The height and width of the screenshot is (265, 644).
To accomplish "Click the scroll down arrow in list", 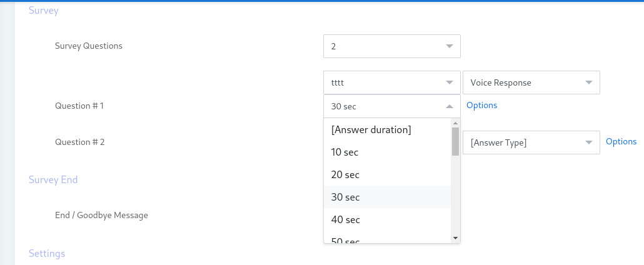I will [x=455, y=238].
